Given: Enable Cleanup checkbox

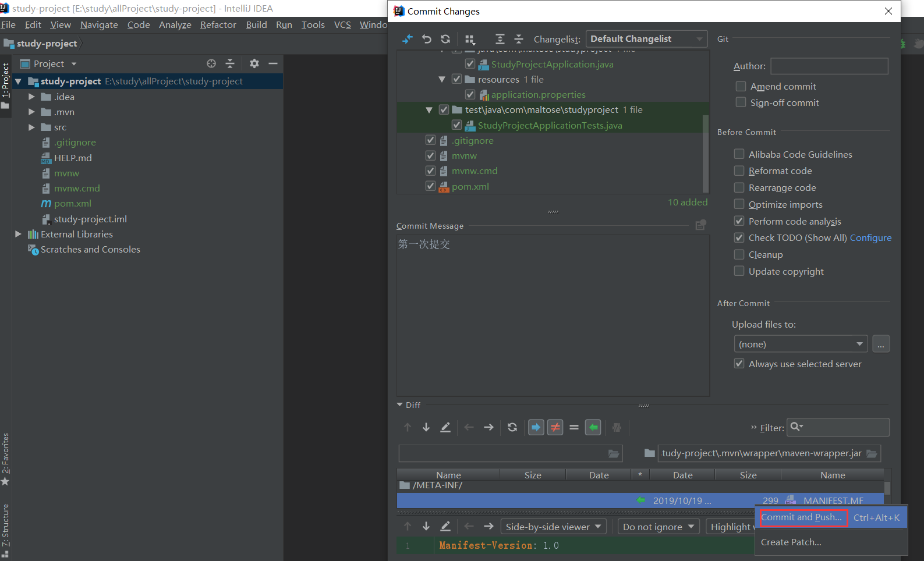Looking at the screenshot, I should [x=739, y=254].
